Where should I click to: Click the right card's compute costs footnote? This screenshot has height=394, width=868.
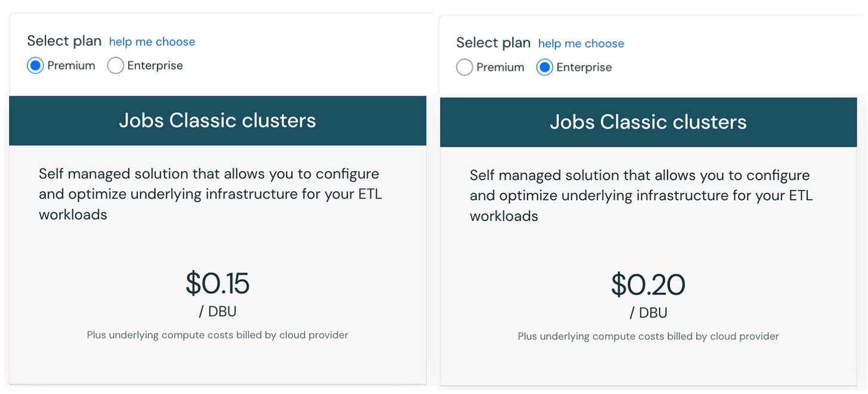(648, 337)
